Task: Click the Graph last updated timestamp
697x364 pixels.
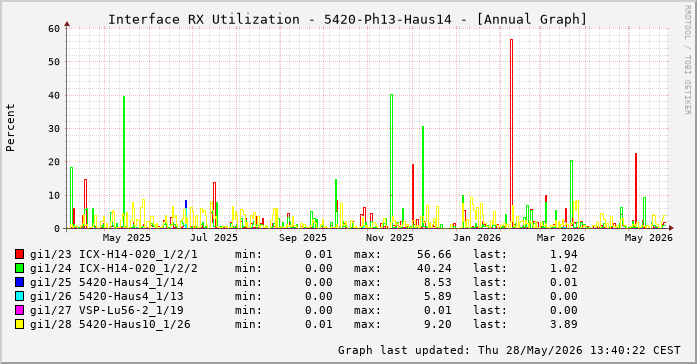Action: pos(509,350)
